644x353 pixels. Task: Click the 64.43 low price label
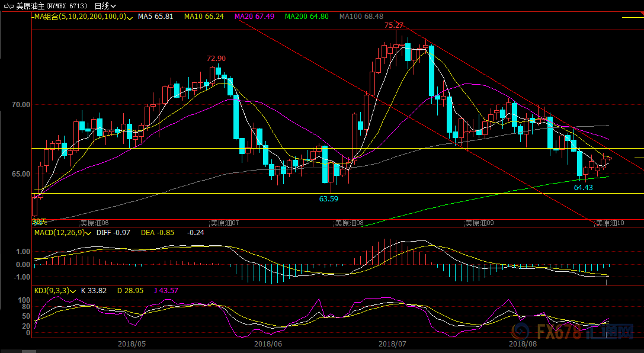tap(583, 187)
